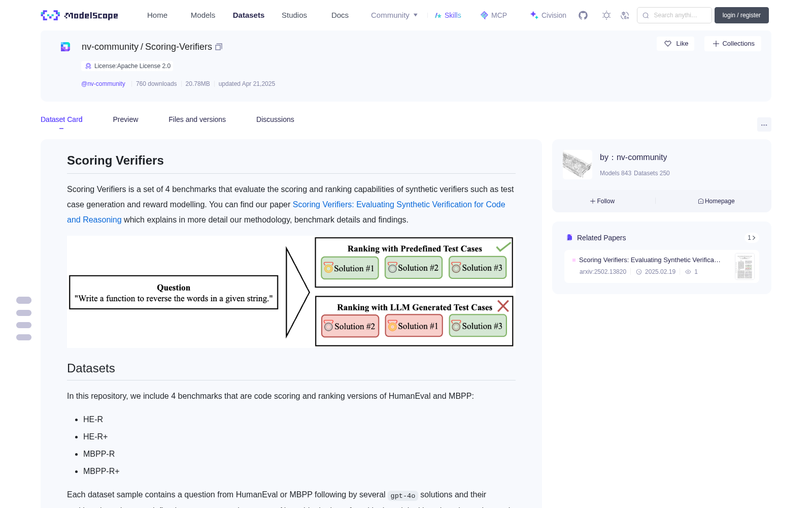Image resolution: width=812 pixels, height=508 pixels.
Task: Copy the dataset name nv-community/Scoring-Verifiers
Action: coord(219,47)
